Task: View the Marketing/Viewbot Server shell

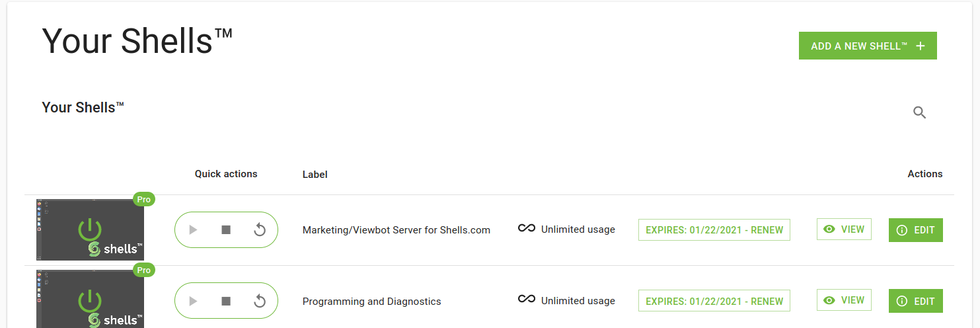Action: point(844,229)
